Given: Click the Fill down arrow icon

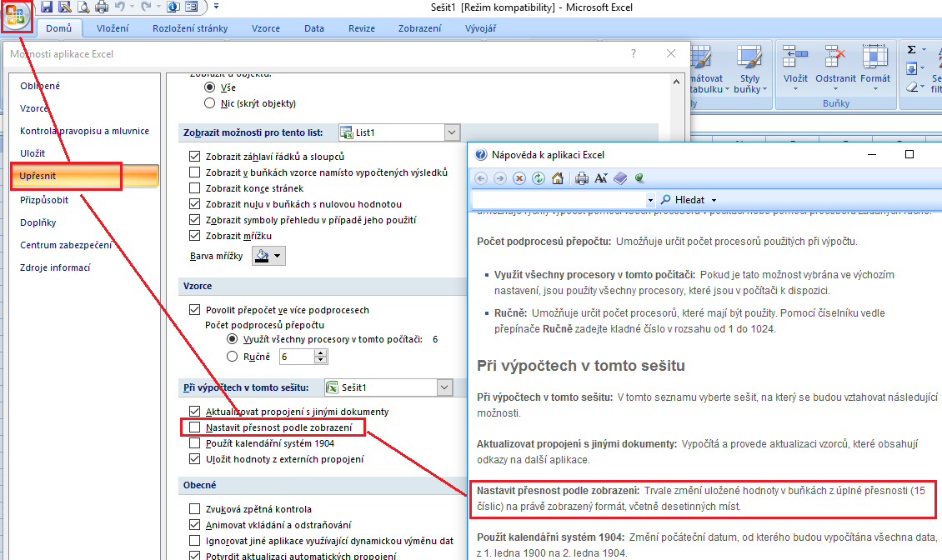Looking at the screenshot, I should 911,68.
